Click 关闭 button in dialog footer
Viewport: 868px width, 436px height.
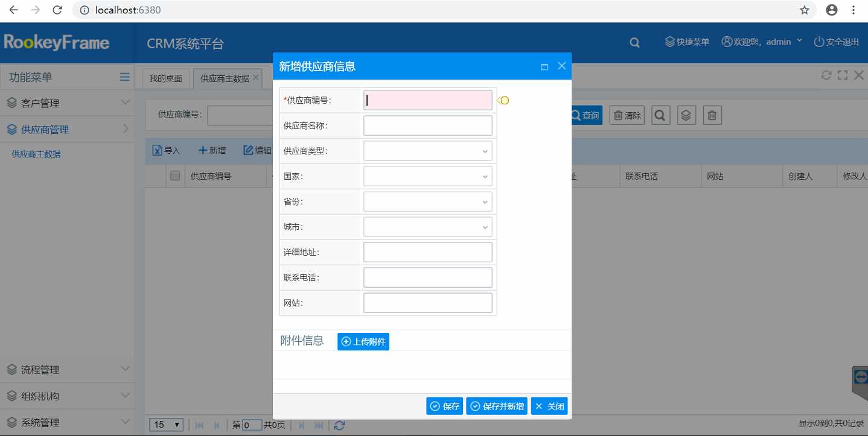point(549,406)
